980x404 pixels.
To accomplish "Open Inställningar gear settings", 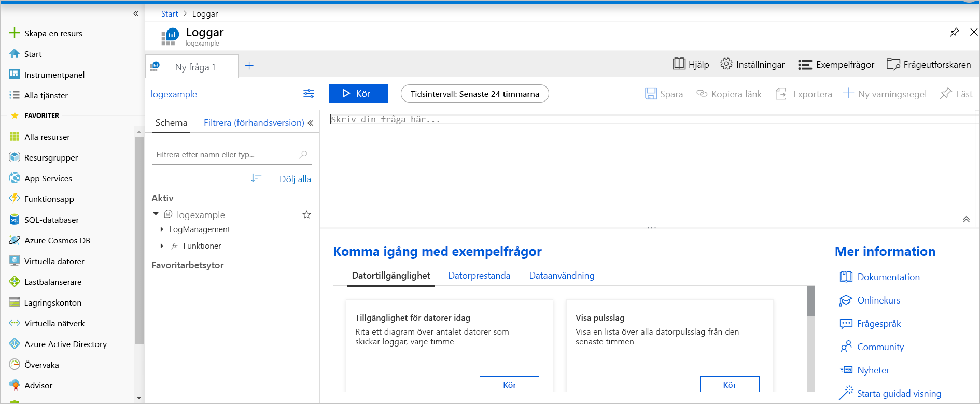I will [752, 64].
